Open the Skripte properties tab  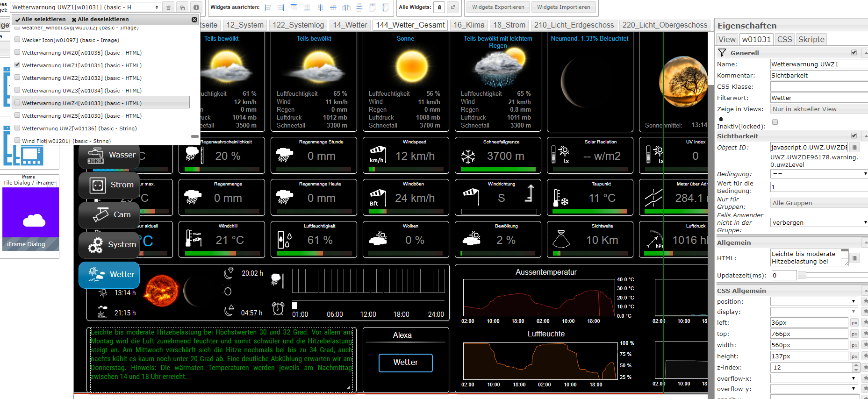coord(811,40)
